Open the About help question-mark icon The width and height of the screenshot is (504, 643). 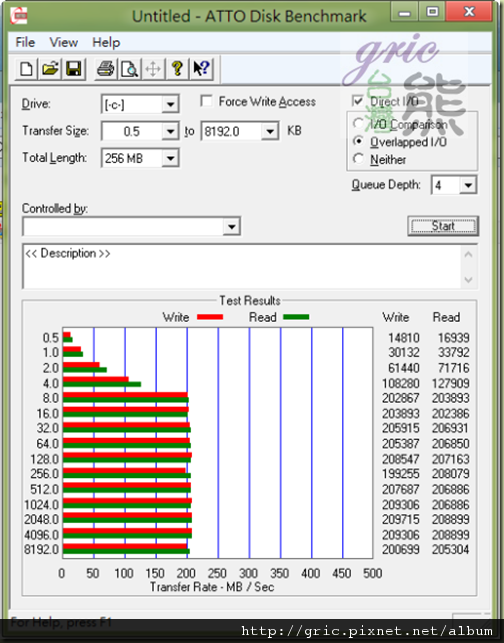click(177, 69)
